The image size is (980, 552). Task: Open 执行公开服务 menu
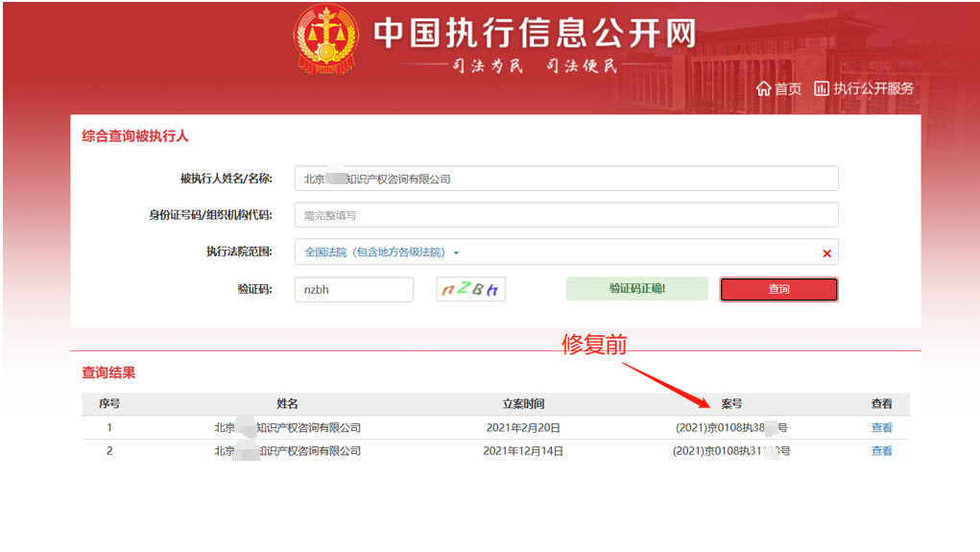873,88
